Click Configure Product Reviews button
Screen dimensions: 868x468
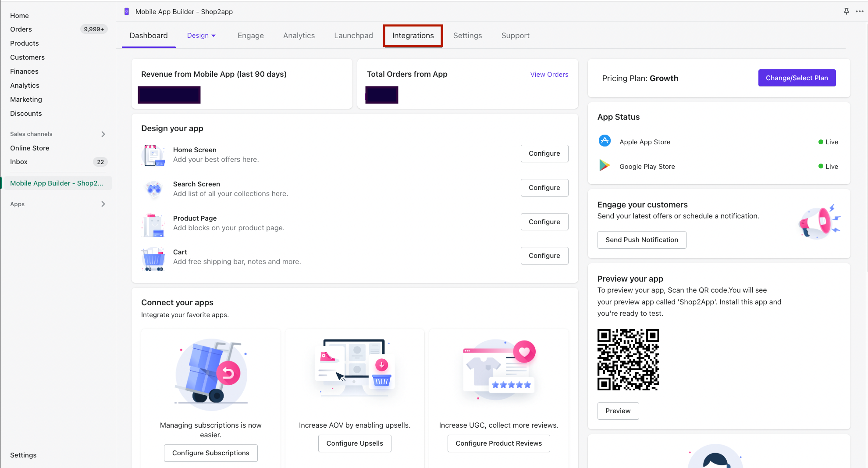(499, 443)
